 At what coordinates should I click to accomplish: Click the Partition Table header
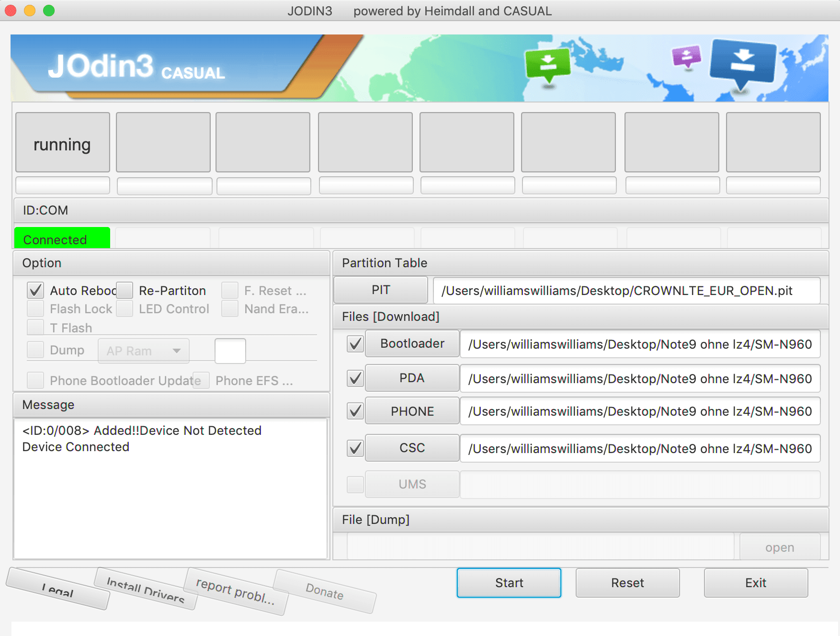[580, 263]
